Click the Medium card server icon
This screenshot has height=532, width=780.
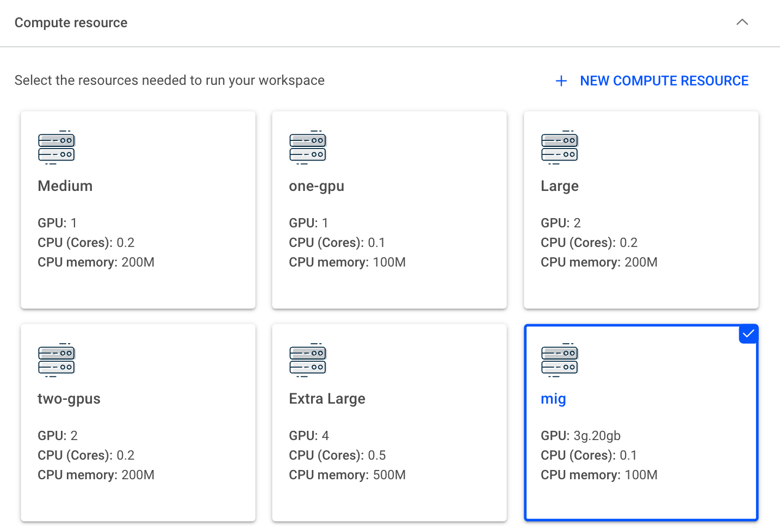pyautogui.click(x=57, y=147)
